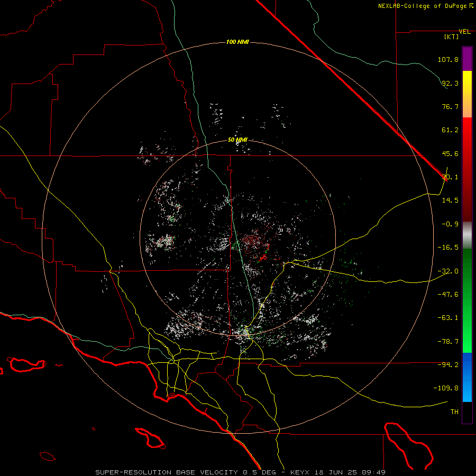This screenshot has height=476, width=476.
Task: Select the 14.5 velocity value
Action: pos(450,200)
